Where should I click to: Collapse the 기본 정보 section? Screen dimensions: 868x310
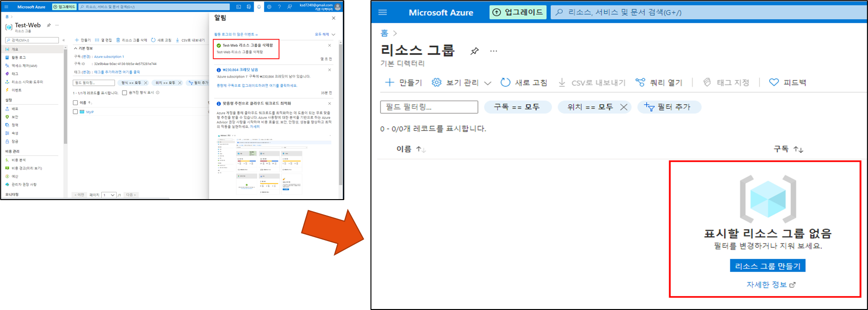[83, 48]
